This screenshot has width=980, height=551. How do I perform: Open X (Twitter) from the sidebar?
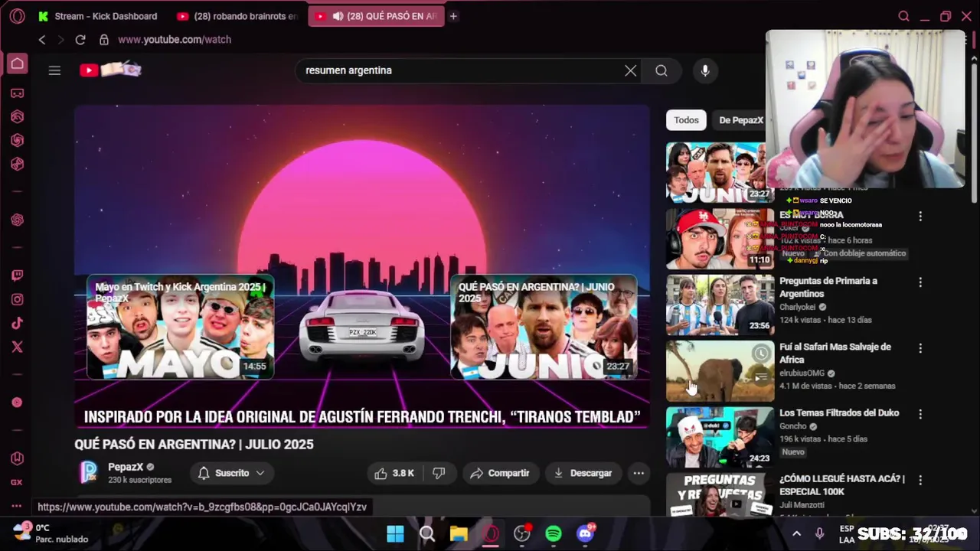[x=17, y=347]
